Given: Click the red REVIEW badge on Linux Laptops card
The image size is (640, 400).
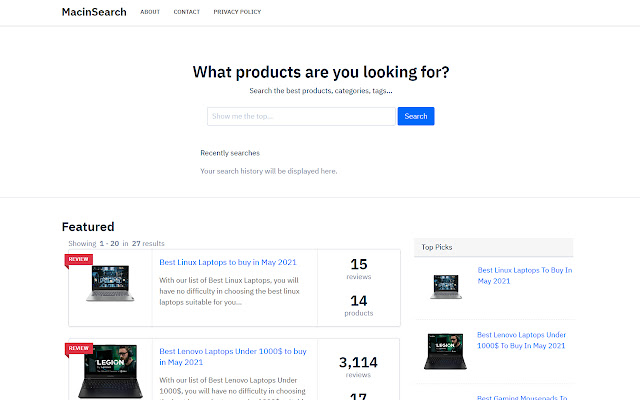Looking at the screenshot, I should 78,259.
